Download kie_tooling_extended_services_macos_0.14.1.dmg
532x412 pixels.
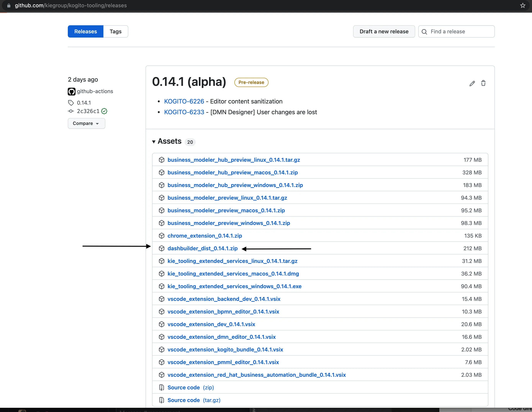coord(233,274)
